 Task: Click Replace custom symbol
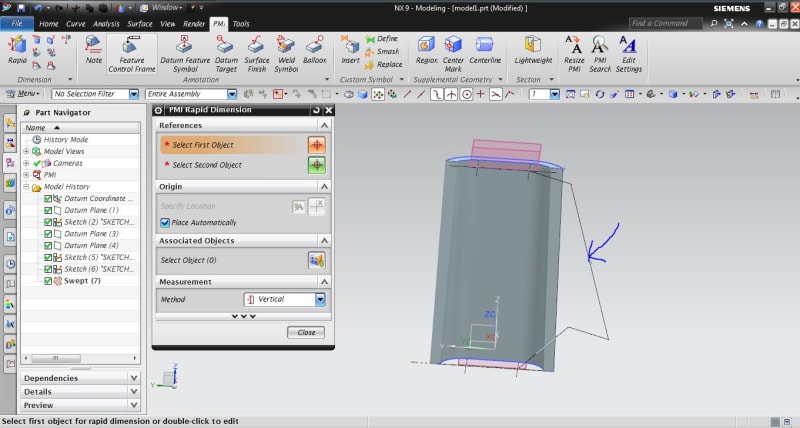(x=384, y=65)
